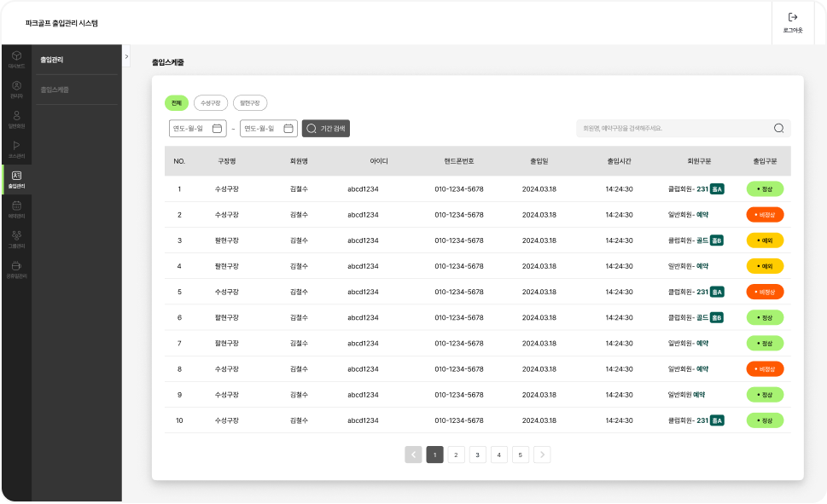Open 예약관리 calendar icon in sidebar
The height and width of the screenshot is (504, 827).
(16, 207)
